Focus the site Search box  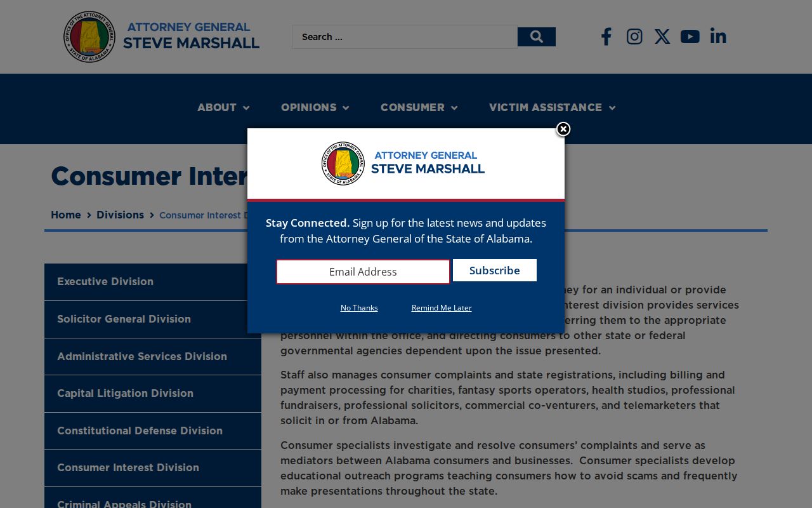405,37
